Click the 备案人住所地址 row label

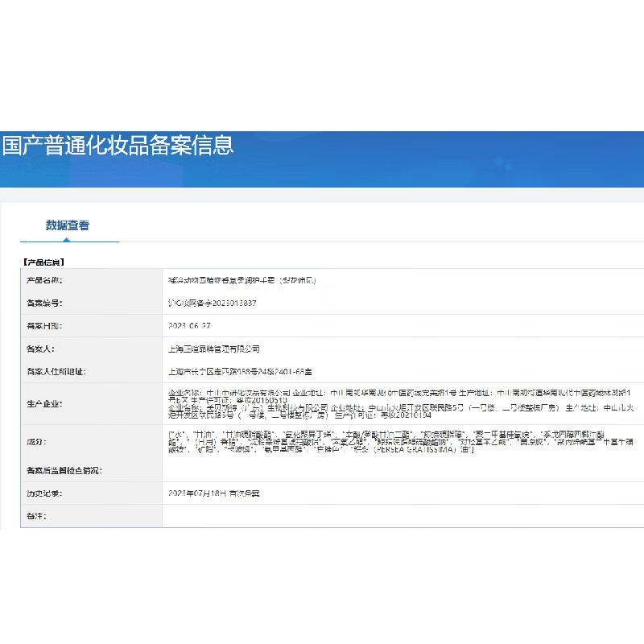(56, 372)
